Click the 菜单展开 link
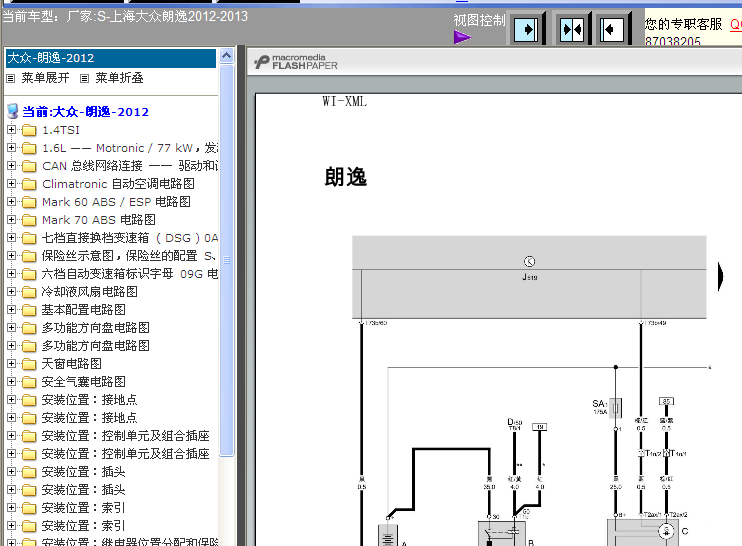 45,78
